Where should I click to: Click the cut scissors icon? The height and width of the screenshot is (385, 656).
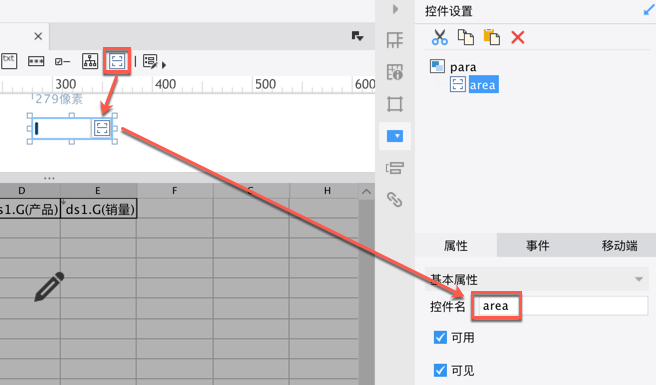[439, 37]
